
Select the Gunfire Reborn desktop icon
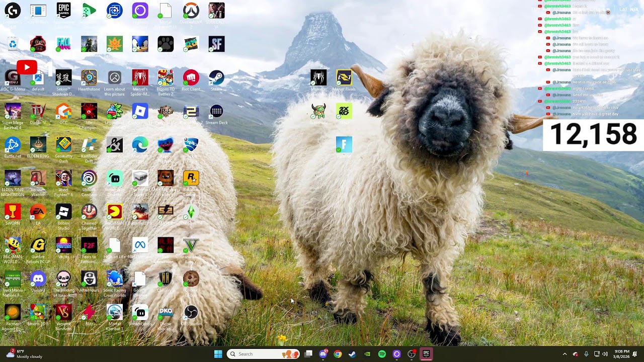38,251
